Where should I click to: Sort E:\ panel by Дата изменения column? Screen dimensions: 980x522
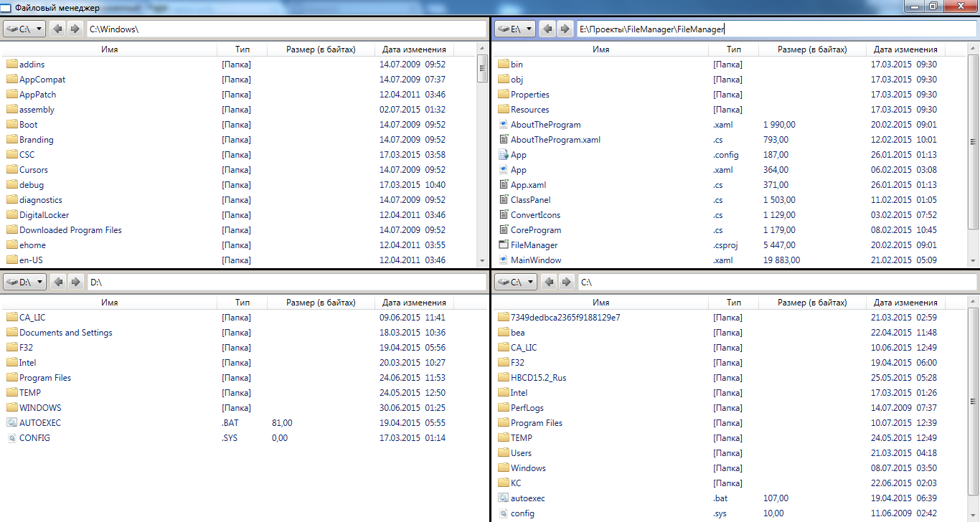click(x=905, y=49)
